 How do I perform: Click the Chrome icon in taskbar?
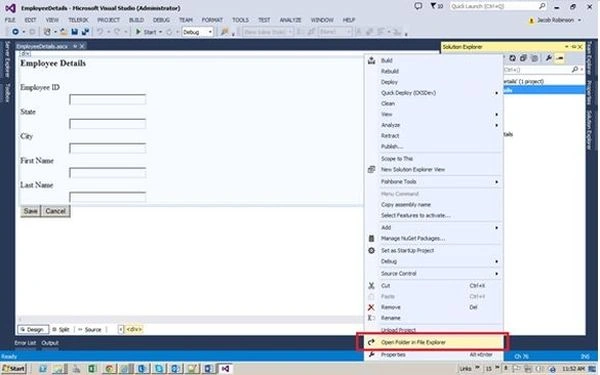click(x=109, y=369)
